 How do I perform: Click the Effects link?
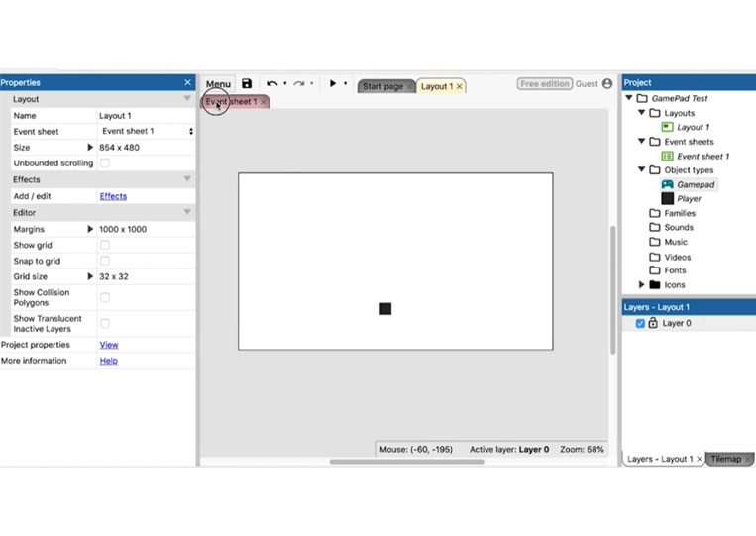[x=113, y=196]
